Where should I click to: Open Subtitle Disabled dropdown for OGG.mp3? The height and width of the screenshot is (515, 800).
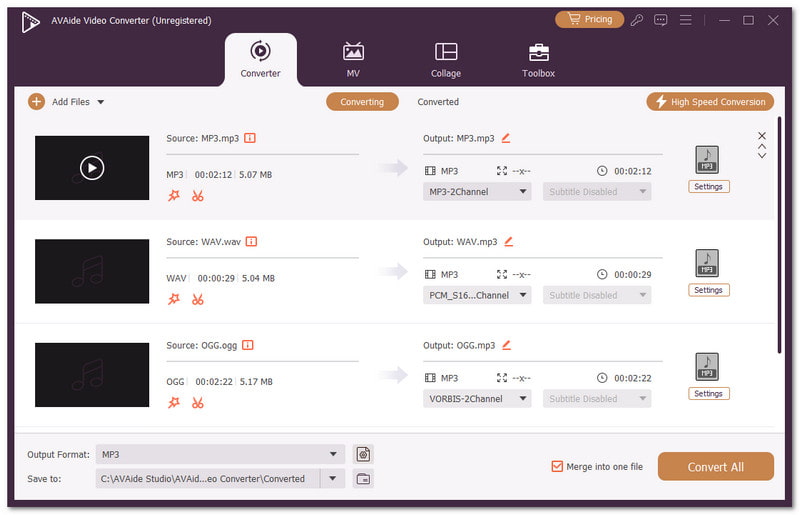597,399
